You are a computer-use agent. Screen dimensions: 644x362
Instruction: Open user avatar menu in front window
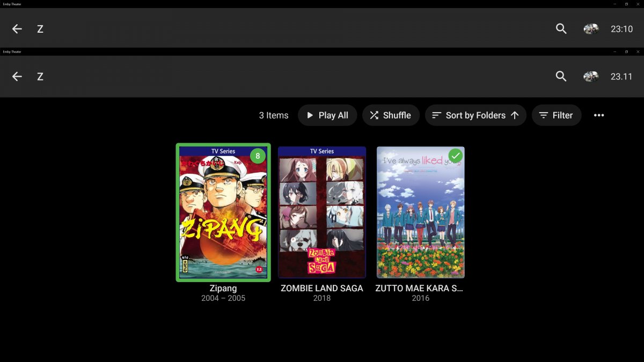click(x=591, y=77)
